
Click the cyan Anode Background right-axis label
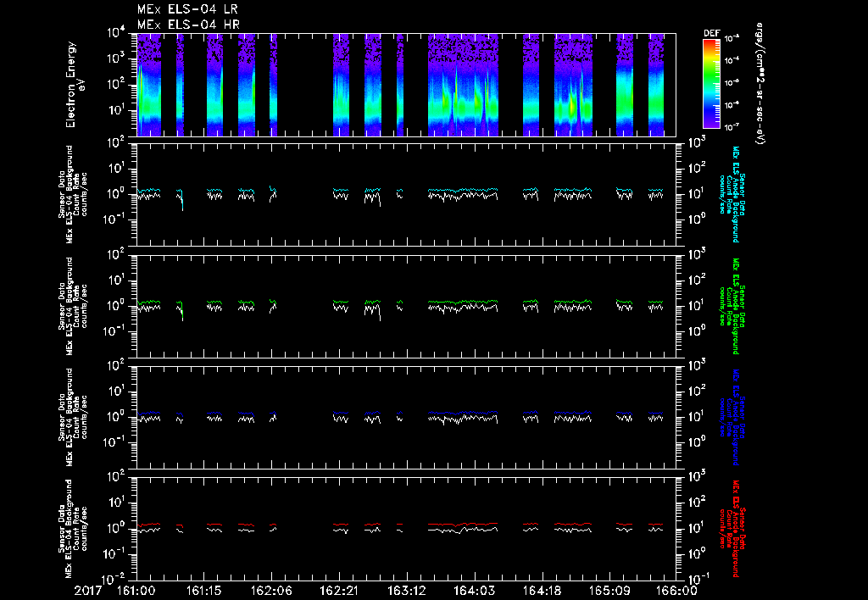(732, 194)
